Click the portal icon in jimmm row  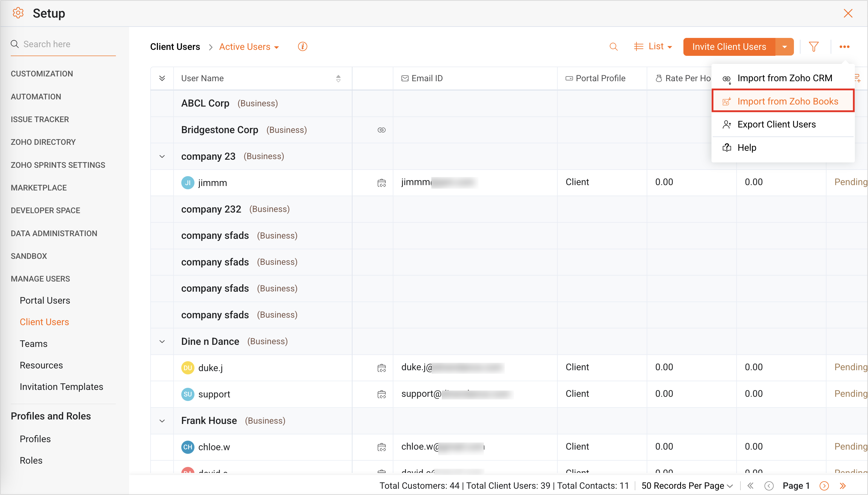tap(381, 183)
